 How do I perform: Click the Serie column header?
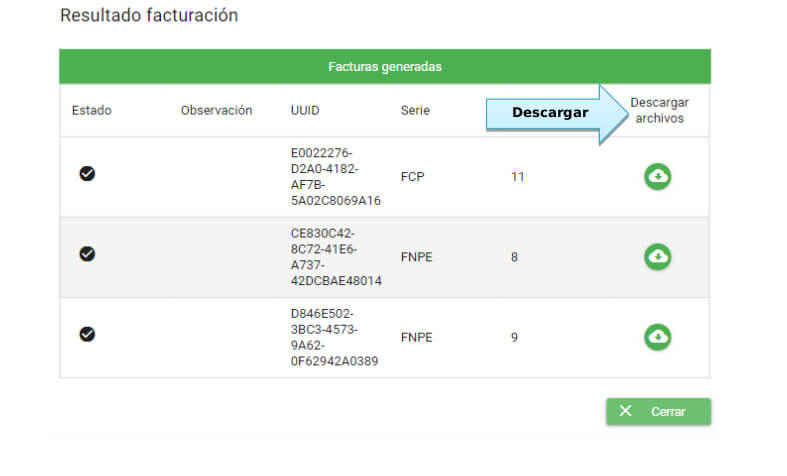pos(415,110)
